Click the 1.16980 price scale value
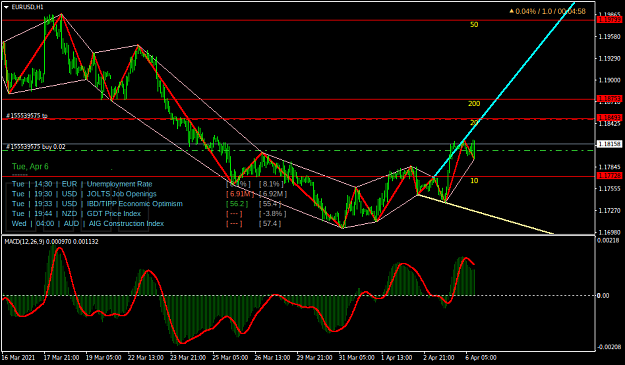This screenshot has width=625, height=365. click(609, 232)
